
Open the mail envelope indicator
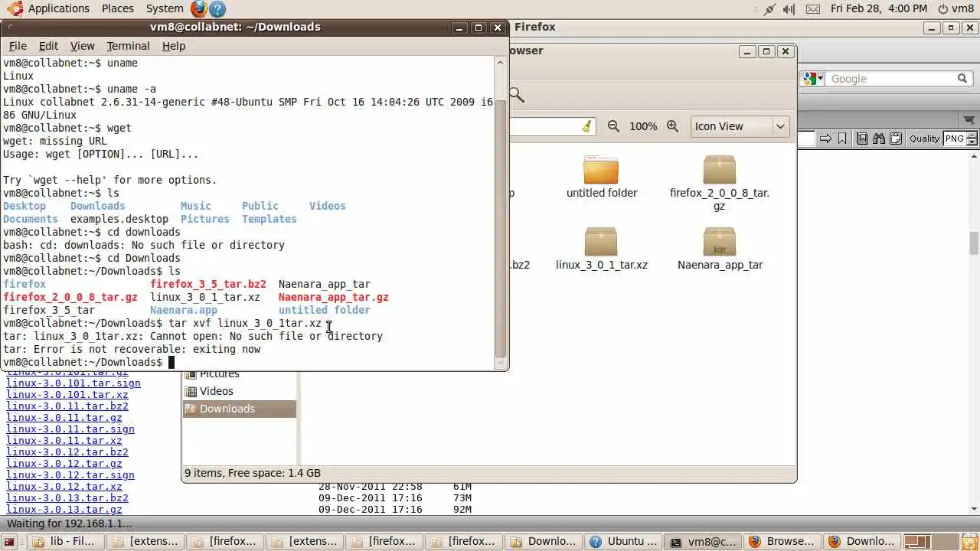click(x=813, y=9)
